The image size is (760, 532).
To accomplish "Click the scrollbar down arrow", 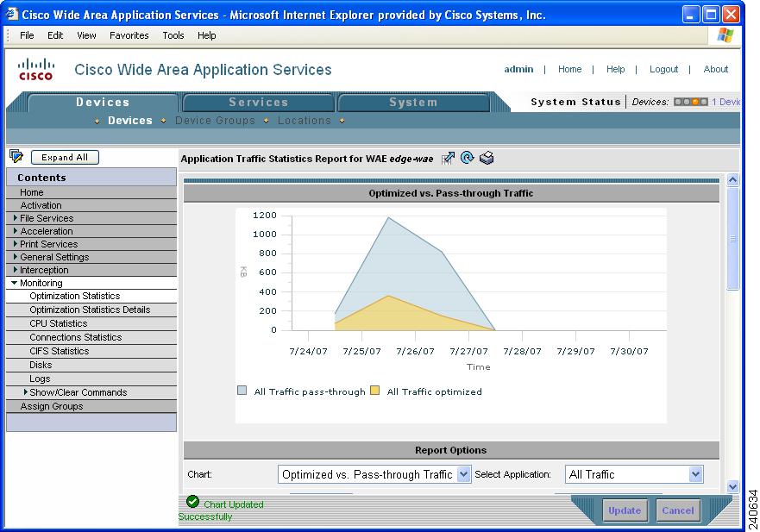I will point(733,486).
